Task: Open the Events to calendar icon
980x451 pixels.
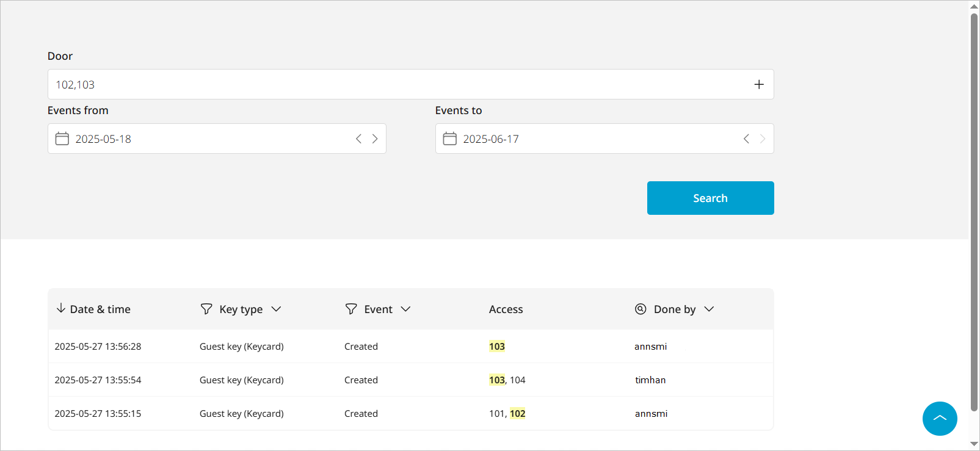Action: (x=450, y=139)
